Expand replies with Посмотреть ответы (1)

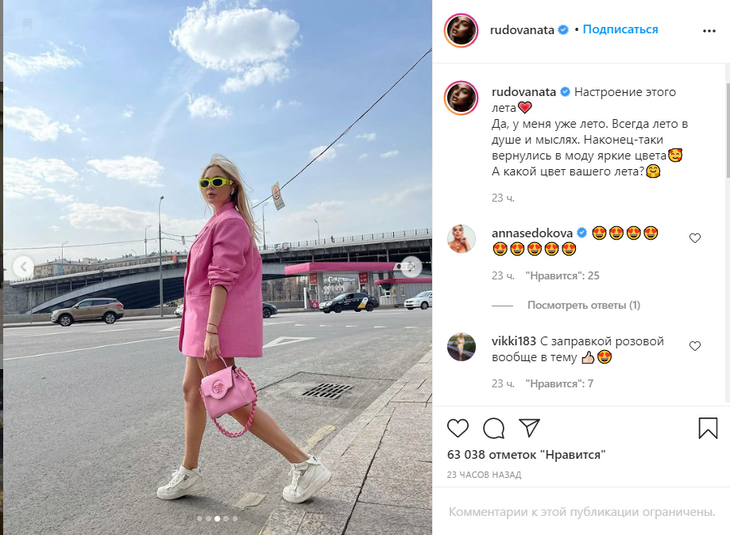pos(584,305)
